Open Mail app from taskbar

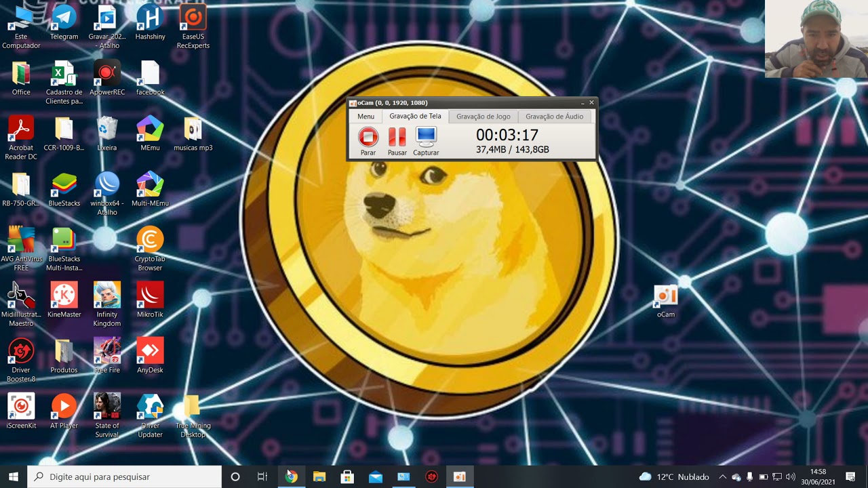tap(375, 476)
